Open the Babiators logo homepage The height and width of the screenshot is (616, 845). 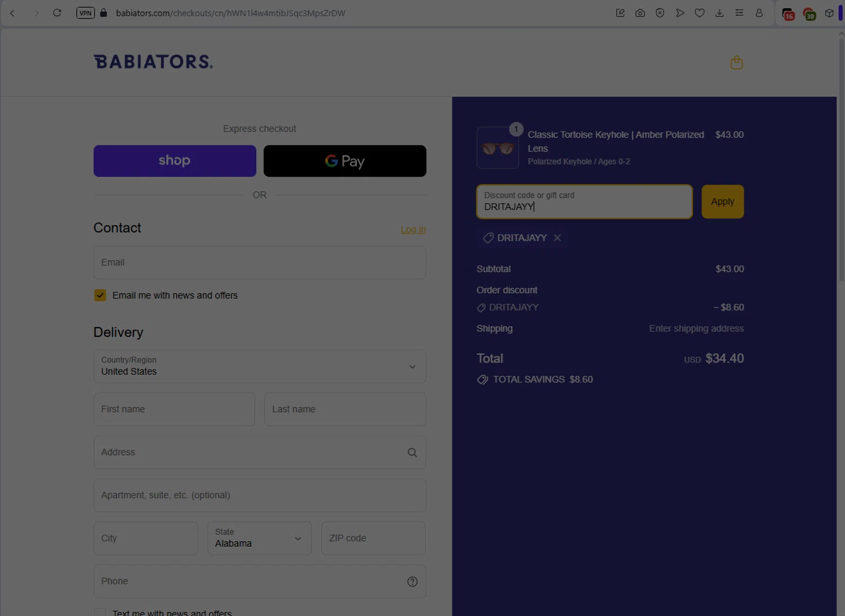click(x=153, y=62)
